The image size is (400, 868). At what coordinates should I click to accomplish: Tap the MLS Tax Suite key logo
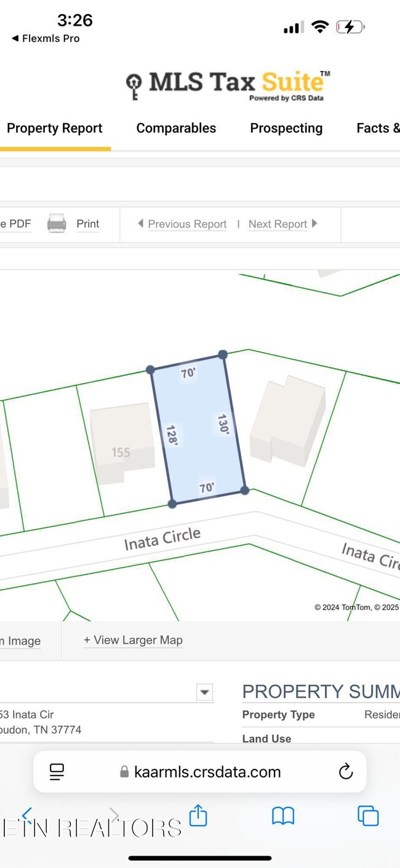coord(134,86)
